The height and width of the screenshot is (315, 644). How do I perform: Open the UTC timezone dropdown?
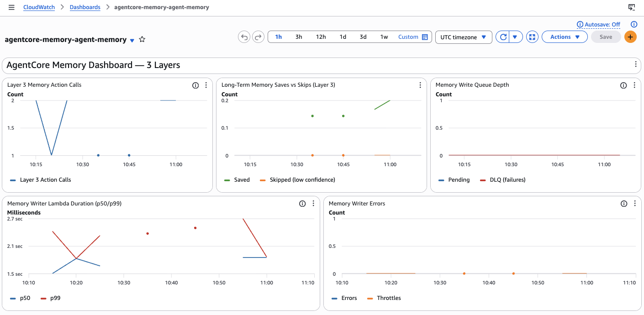click(x=464, y=37)
